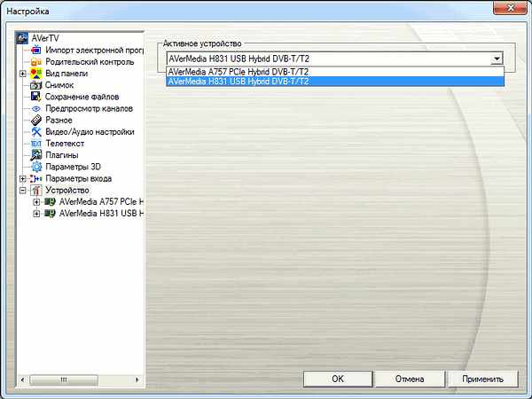Expand the AVerMedia A757 PCIe node
This screenshot has width=532, height=399.
[x=36, y=202]
